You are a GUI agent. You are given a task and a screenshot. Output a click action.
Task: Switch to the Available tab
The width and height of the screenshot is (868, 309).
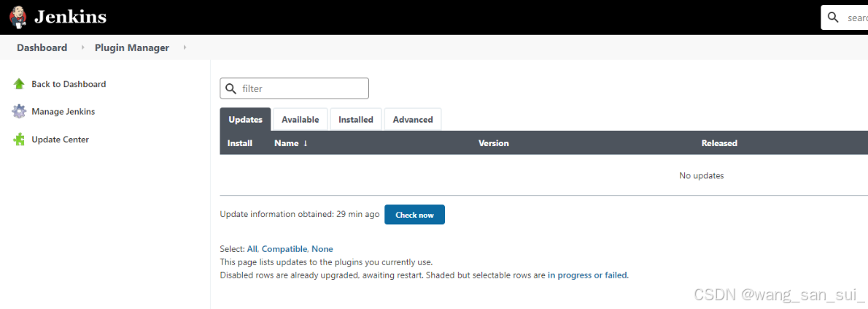tap(300, 119)
